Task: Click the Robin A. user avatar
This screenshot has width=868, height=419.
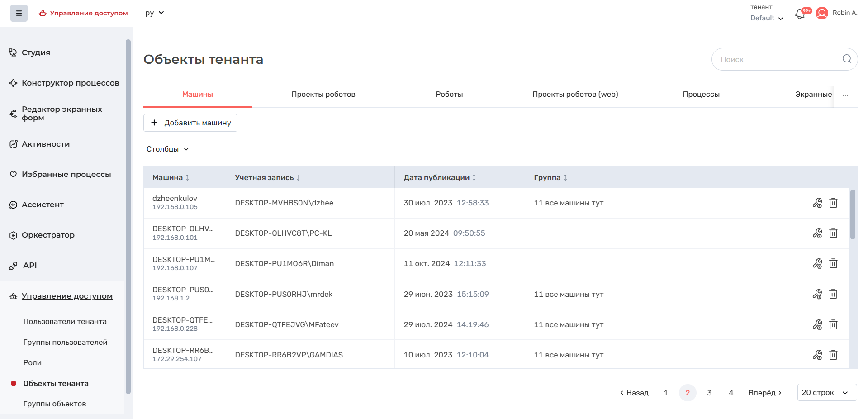Action: click(822, 13)
